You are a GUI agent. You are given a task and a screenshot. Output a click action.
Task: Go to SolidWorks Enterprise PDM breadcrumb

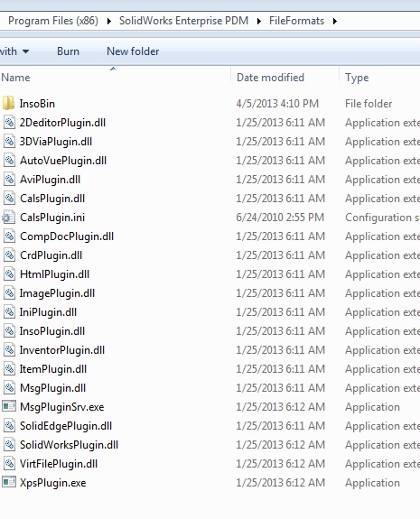(x=183, y=21)
